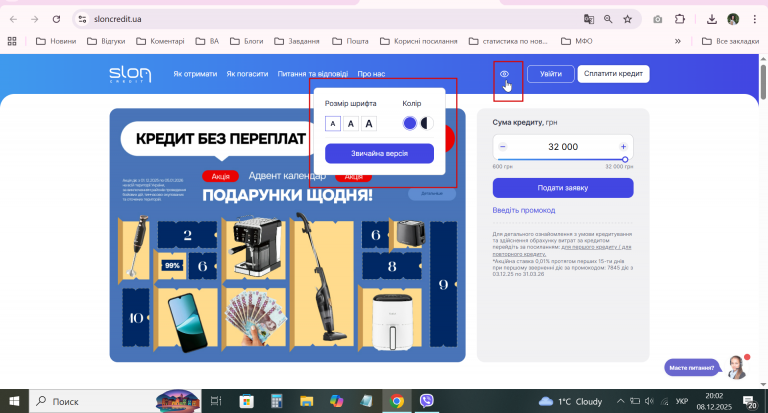The image size is (768, 413).
Task: Select the largest font size A
Action: (369, 123)
